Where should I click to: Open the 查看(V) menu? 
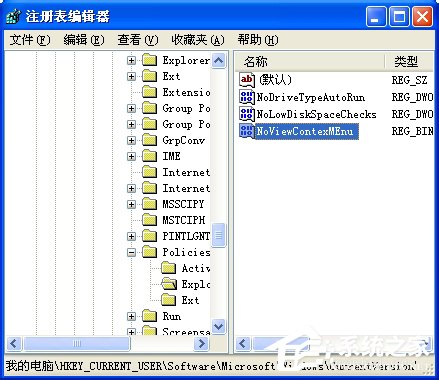point(138,40)
